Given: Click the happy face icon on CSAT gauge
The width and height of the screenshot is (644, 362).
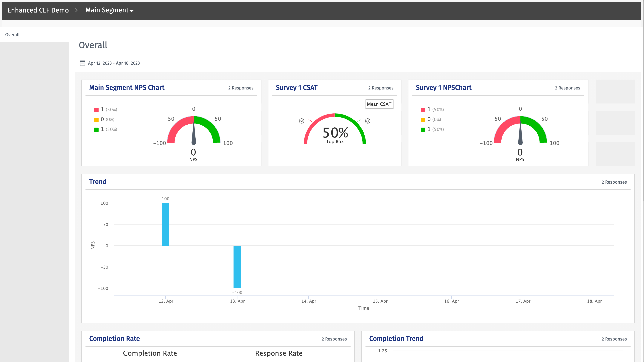Looking at the screenshot, I should pos(368,121).
